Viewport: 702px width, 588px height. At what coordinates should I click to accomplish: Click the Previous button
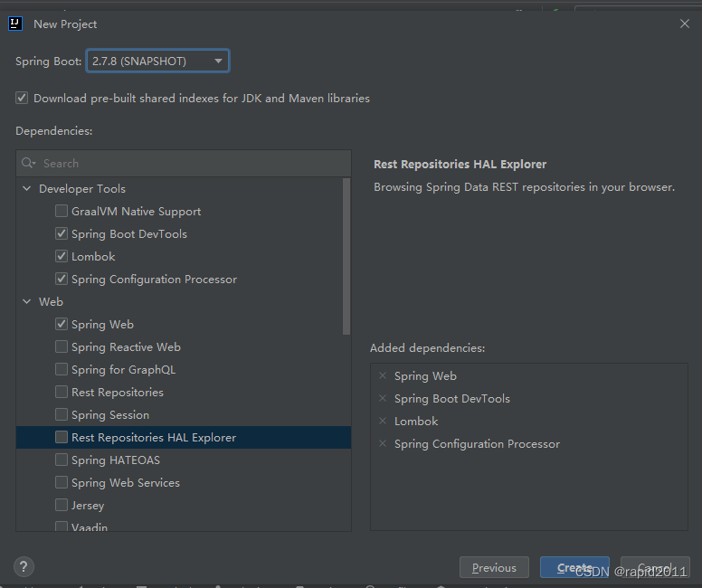(494, 567)
